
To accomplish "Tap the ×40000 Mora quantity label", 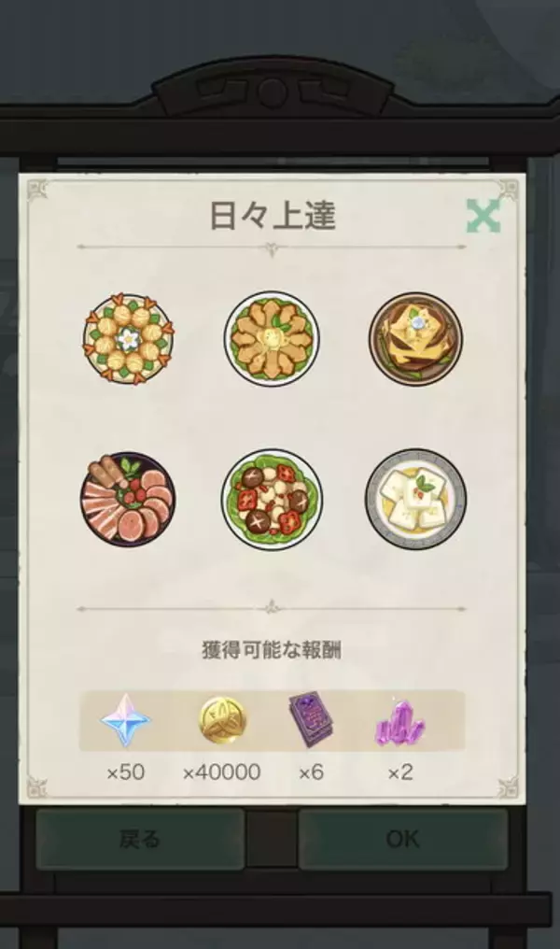I will click(221, 772).
